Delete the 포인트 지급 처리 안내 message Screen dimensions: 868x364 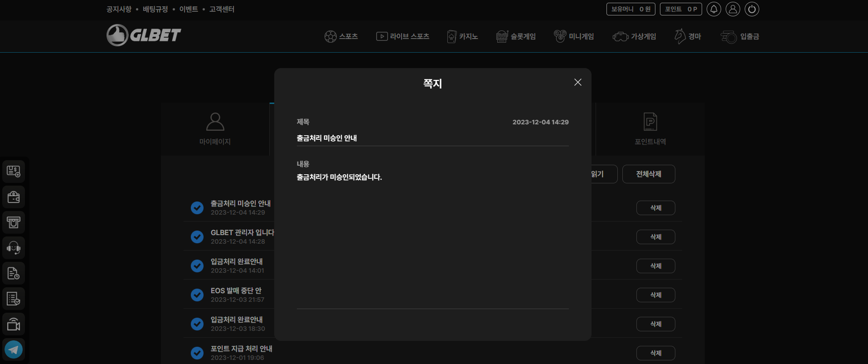click(655, 353)
